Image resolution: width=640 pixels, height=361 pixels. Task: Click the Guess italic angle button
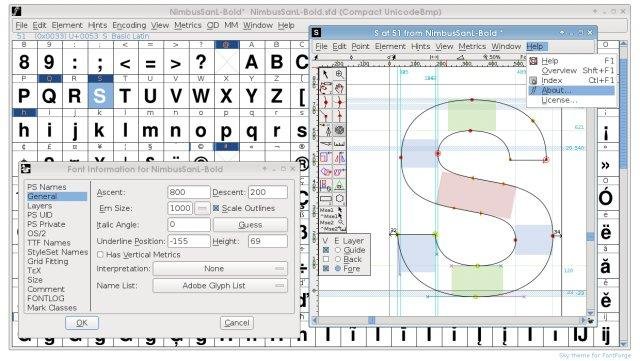(x=250, y=225)
